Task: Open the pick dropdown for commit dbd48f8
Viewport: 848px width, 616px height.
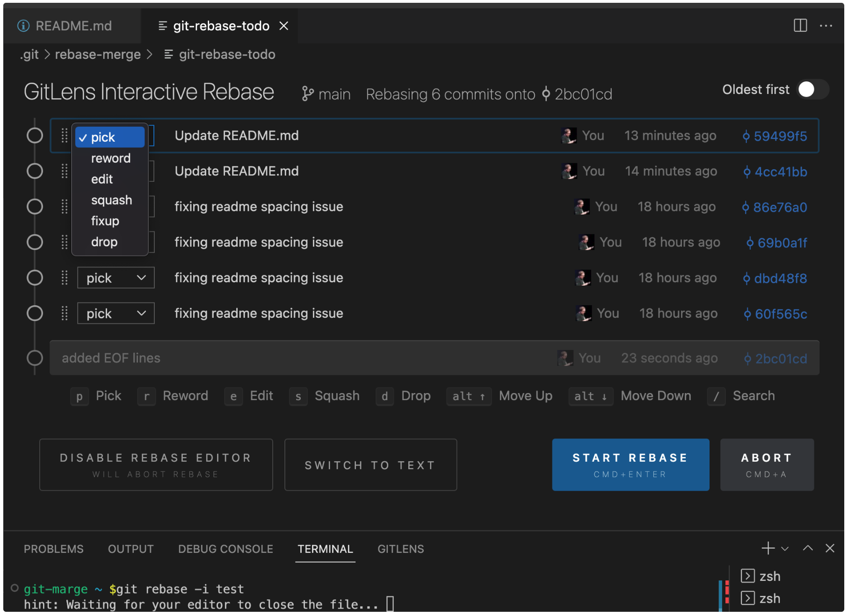Action: pos(116,278)
